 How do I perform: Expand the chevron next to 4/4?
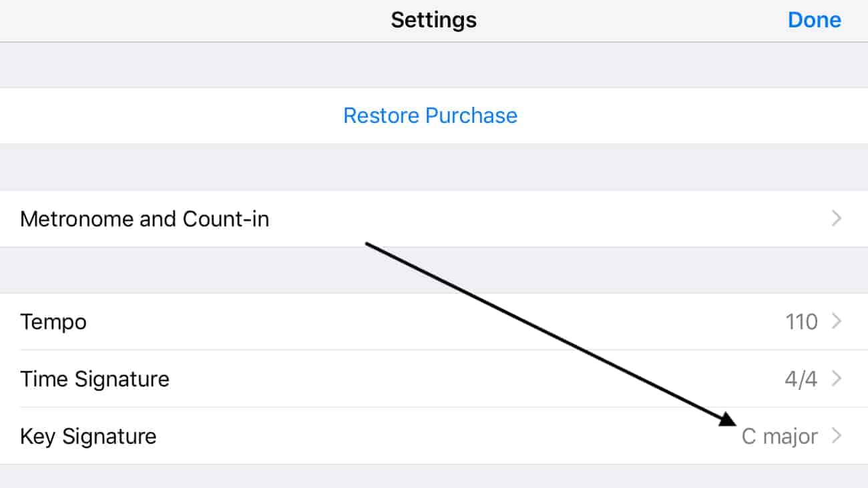click(x=836, y=379)
